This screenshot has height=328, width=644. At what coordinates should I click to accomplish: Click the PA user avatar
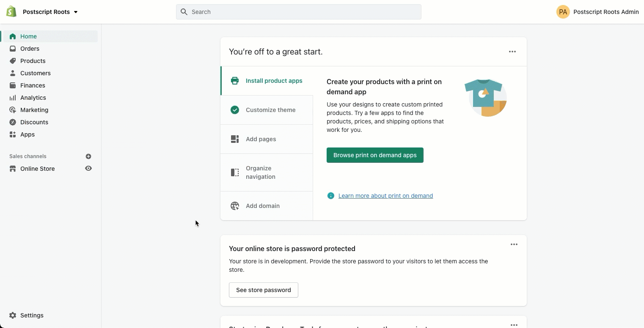(x=563, y=12)
